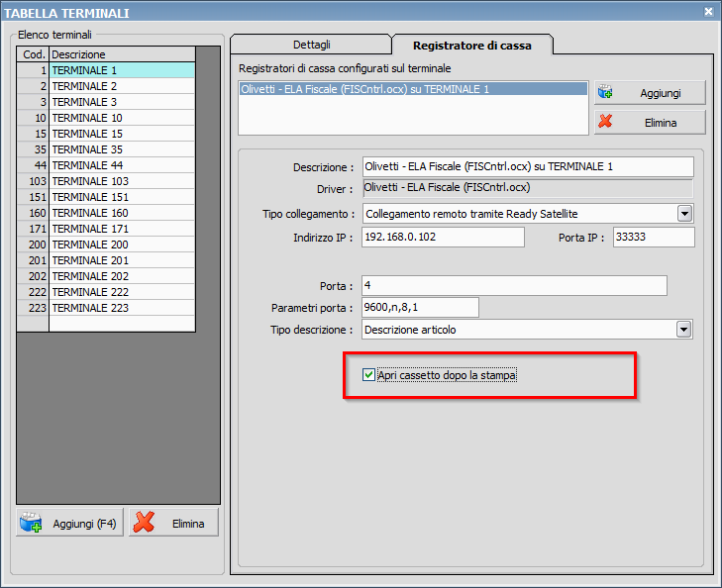Close the Tabella Terminali window

pos(709,12)
